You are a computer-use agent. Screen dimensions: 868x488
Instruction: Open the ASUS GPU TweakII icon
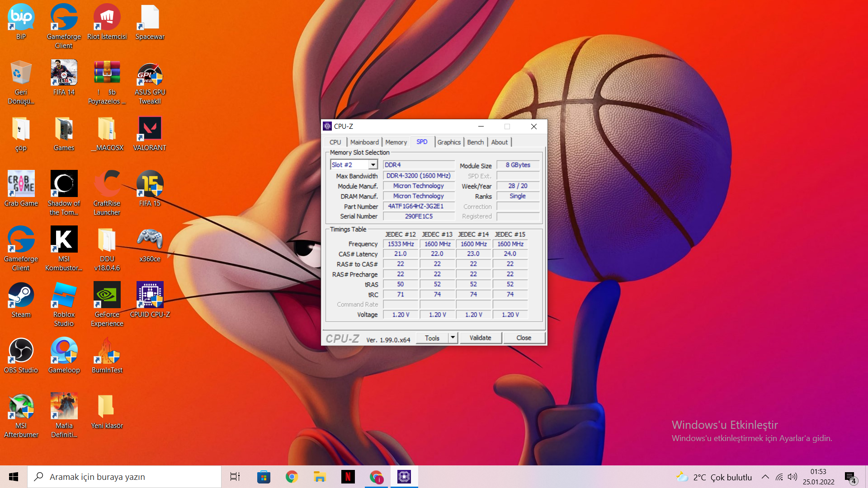(150, 74)
